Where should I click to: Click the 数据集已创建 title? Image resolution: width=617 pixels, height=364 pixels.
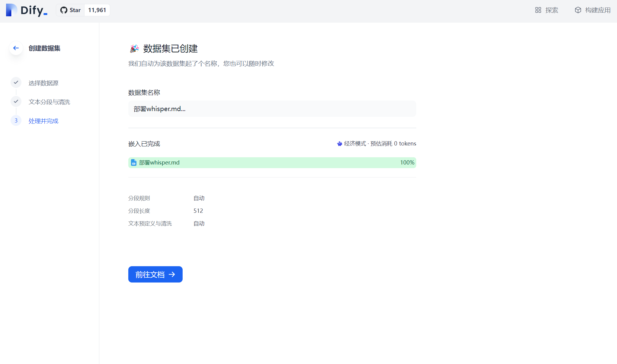pos(170,49)
